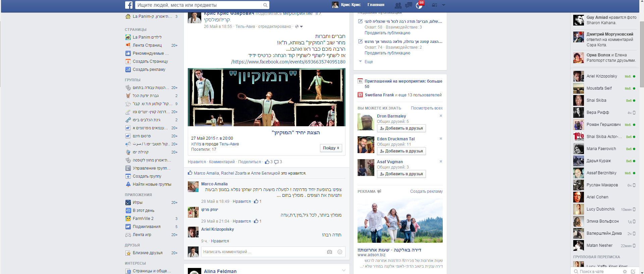Click Комментарий under the event post
644x274 pixels.
[222, 162]
